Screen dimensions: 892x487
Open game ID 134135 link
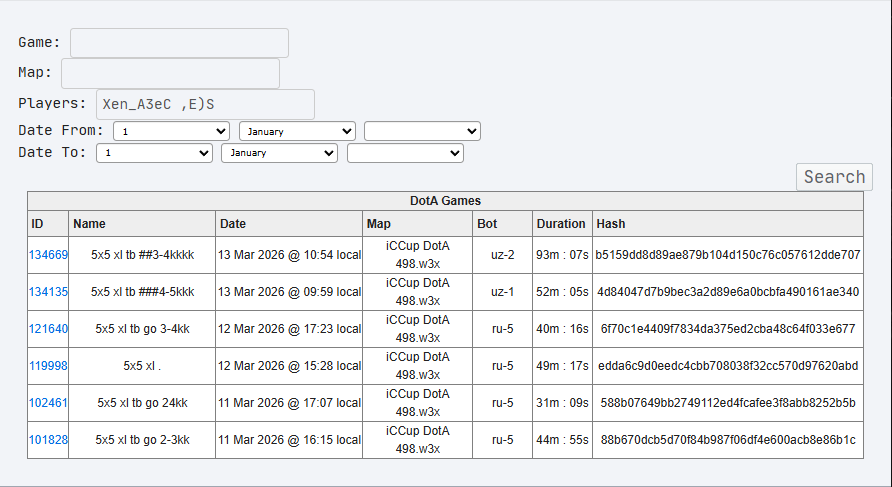point(48,292)
